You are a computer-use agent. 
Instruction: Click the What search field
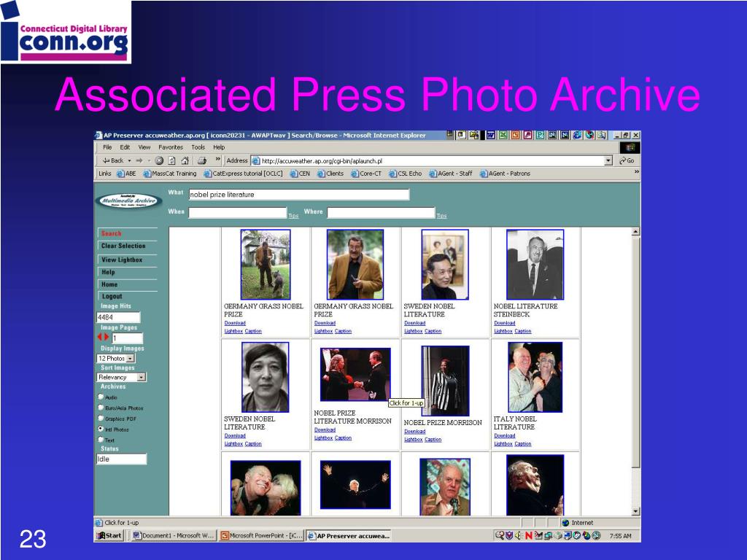tap(298, 194)
